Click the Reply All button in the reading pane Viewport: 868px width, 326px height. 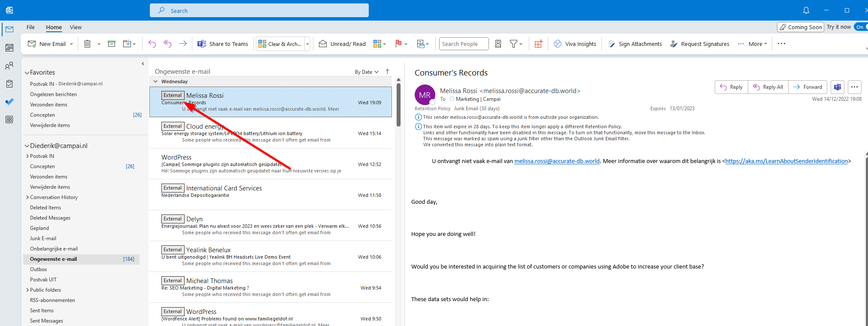click(768, 87)
